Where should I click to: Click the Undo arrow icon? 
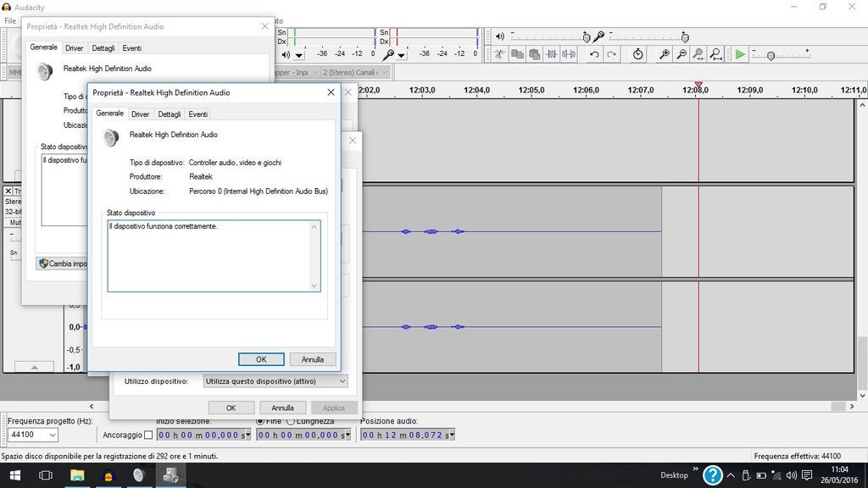[594, 54]
